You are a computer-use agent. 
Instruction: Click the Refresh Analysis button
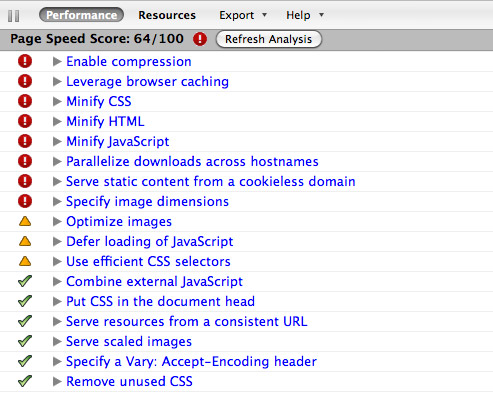click(269, 39)
